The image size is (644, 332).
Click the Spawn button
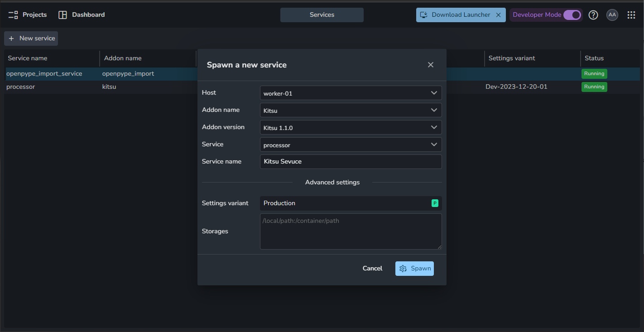click(x=414, y=269)
